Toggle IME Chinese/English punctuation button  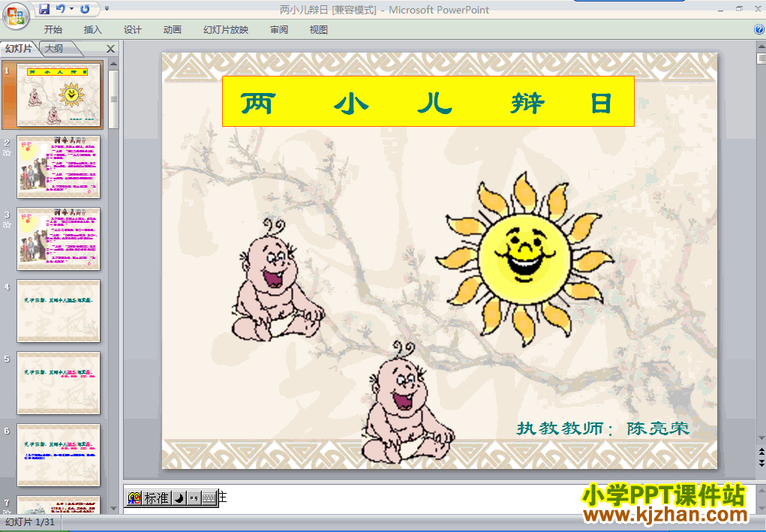click(194, 498)
